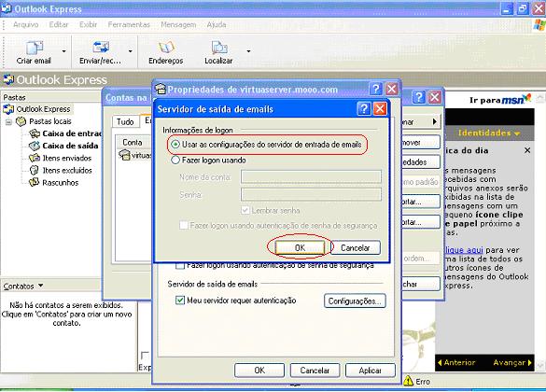Click OK in Servidor de saída dialog
The image size is (546, 392).
click(x=300, y=247)
